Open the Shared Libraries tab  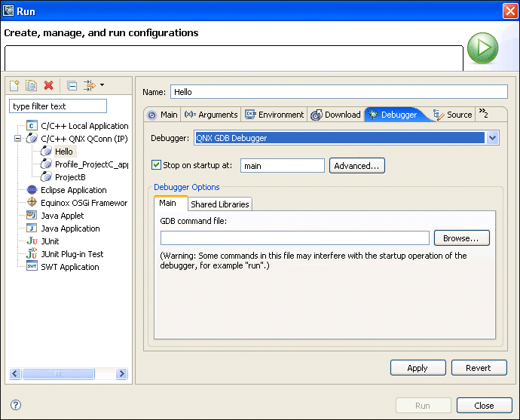(219, 204)
